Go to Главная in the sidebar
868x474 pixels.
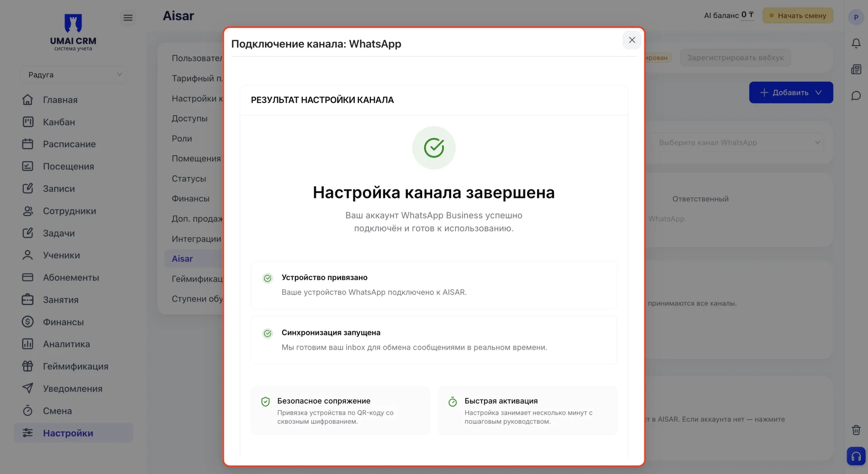tap(73, 100)
